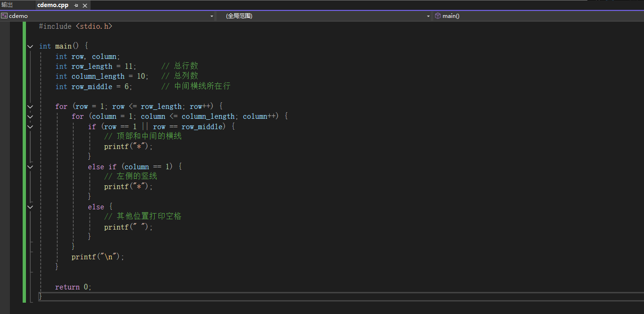Switch to the 输出 tab

tap(7, 5)
